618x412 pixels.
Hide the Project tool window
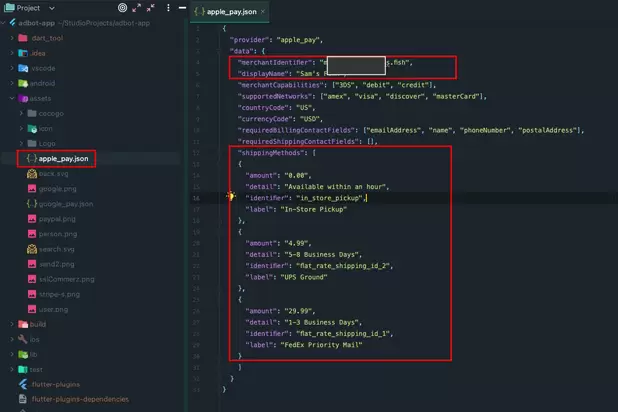point(182,8)
